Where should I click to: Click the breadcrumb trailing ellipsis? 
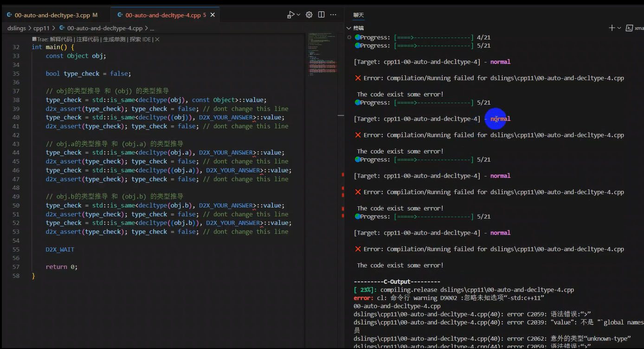152,28
